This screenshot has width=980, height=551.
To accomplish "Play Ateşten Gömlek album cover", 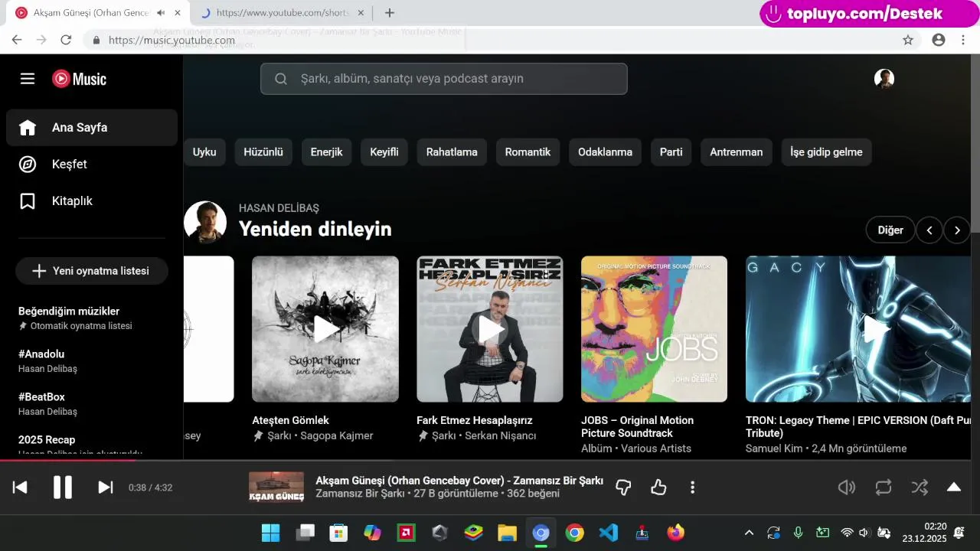I will coord(325,329).
